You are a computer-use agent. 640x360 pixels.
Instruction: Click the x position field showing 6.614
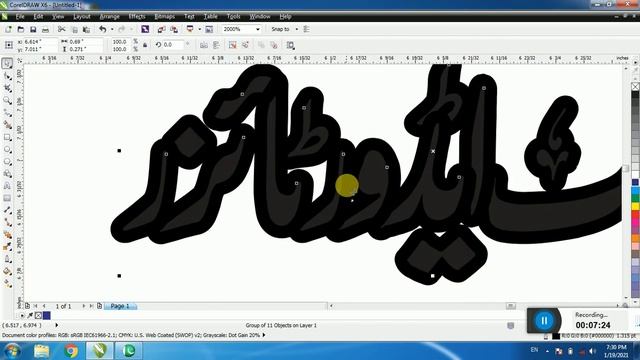40,42
